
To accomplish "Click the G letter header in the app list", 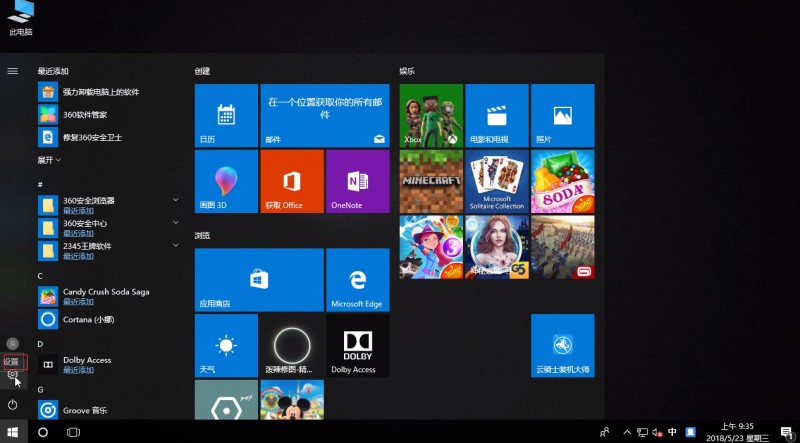I will click(40, 390).
